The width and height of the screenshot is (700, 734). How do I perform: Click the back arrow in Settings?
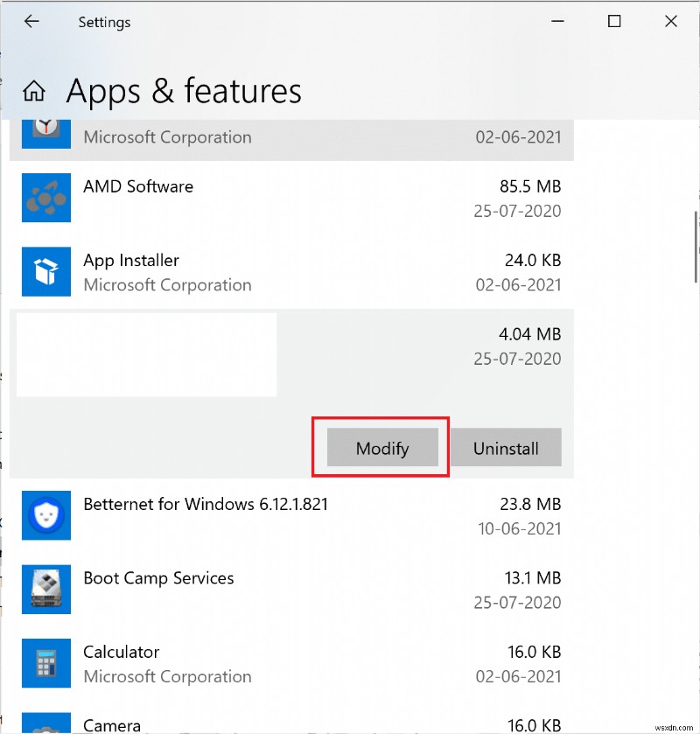coord(31,21)
